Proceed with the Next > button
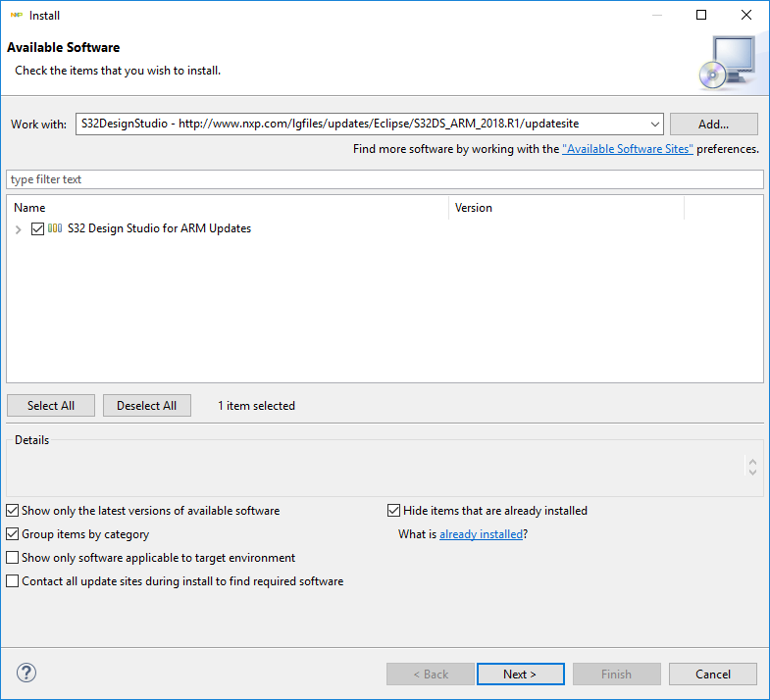Image resolution: width=770 pixels, height=700 pixels. click(521, 674)
